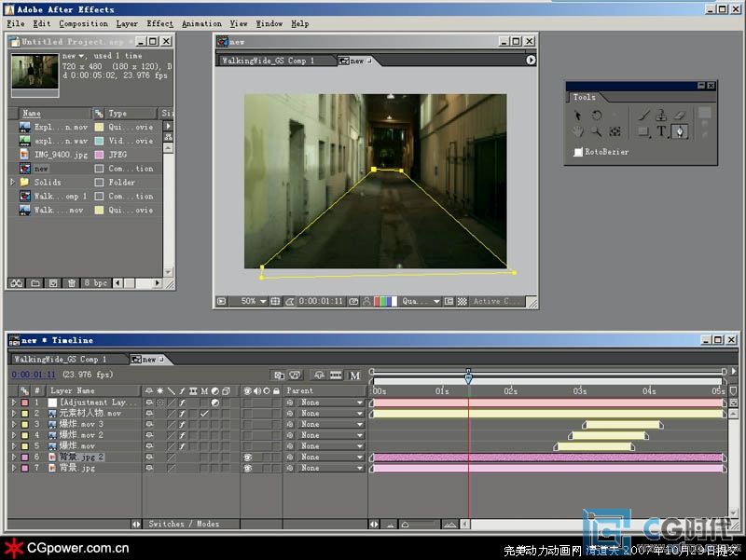
Task: Click the 8 bpc color depth button
Action: click(95, 283)
